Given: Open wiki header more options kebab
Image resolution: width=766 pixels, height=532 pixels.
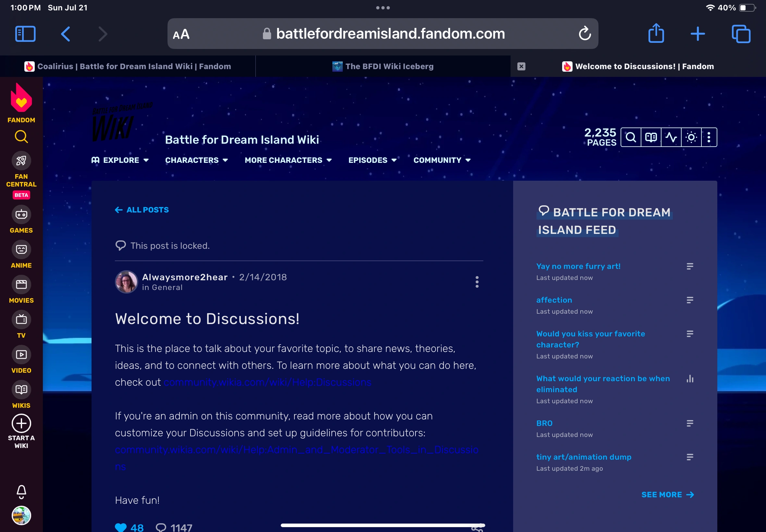Looking at the screenshot, I should (x=709, y=137).
